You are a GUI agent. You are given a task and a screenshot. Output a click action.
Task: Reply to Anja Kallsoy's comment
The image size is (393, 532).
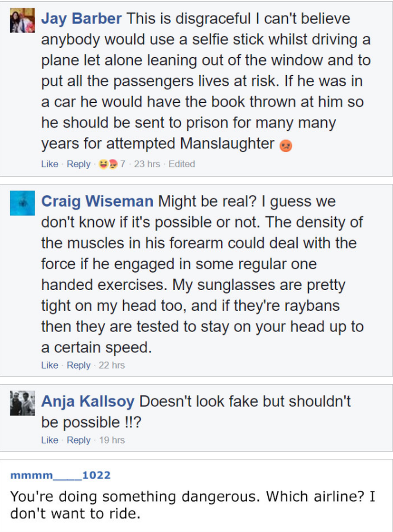click(x=78, y=440)
